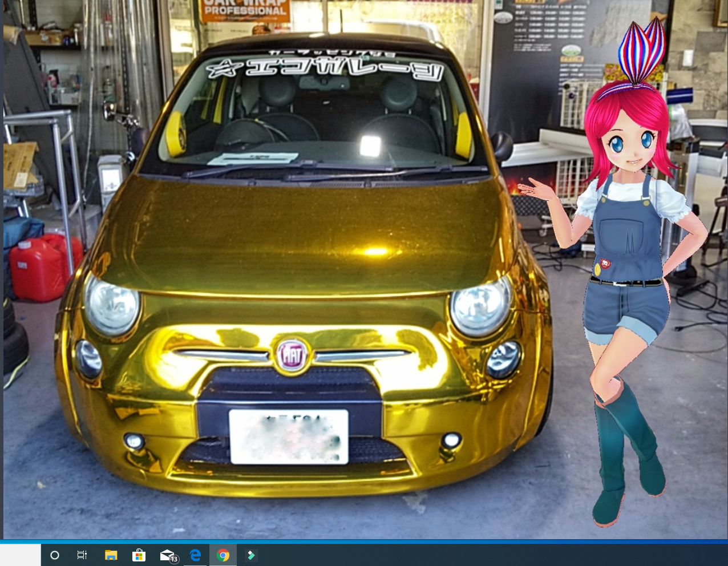The image size is (728, 566).
Task: Click the taskbar search box
Action: click(21, 555)
